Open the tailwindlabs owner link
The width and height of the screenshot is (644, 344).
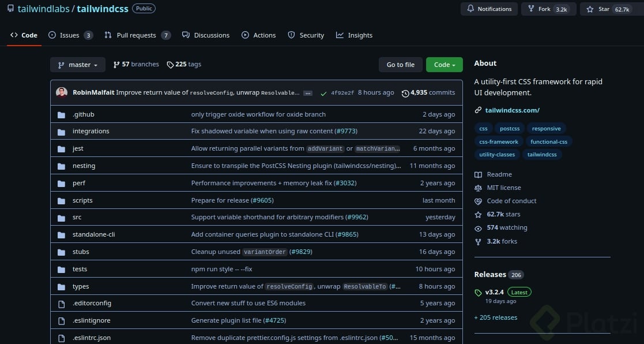pyautogui.click(x=44, y=9)
